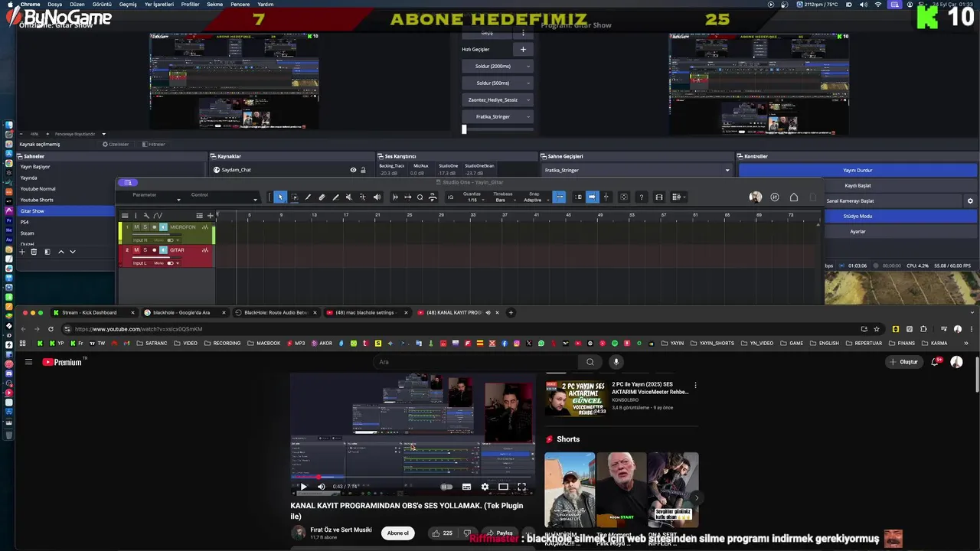Open OBS Ayarlar button
The image size is (980, 551).
click(857, 231)
